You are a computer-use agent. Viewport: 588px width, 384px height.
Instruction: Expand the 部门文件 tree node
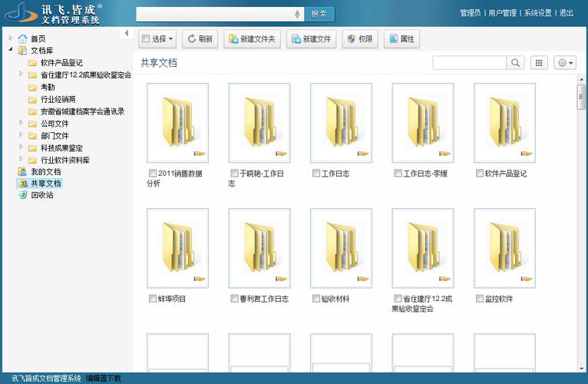click(21, 134)
